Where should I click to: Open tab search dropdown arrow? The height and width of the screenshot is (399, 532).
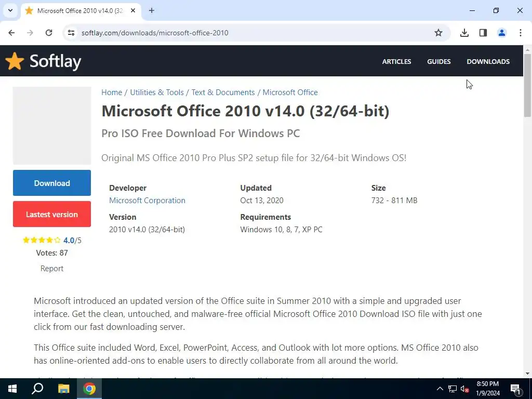10,10
